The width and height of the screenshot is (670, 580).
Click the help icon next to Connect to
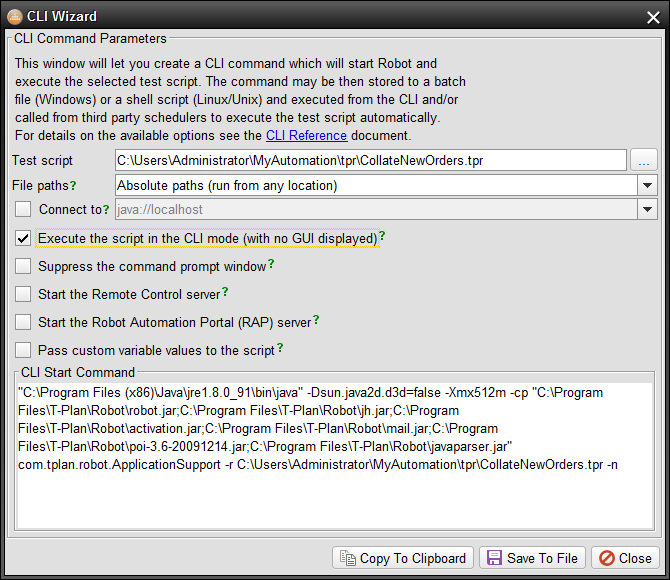[106, 209]
